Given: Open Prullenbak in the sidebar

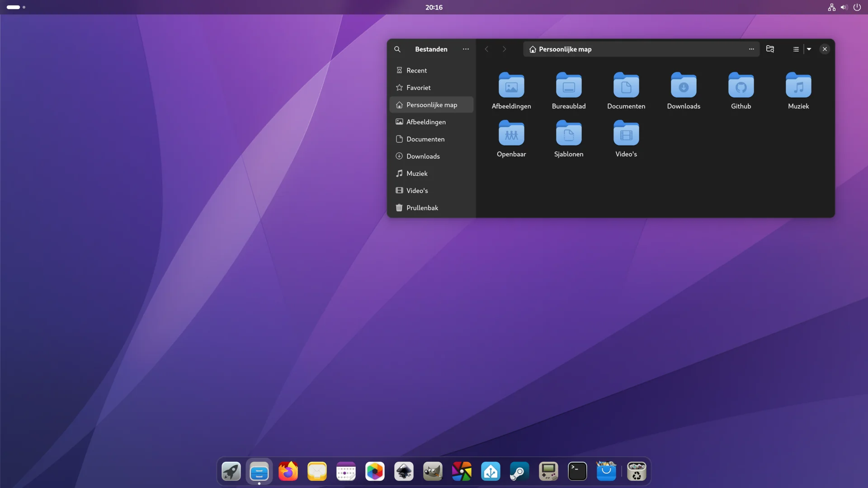Looking at the screenshot, I should [422, 208].
